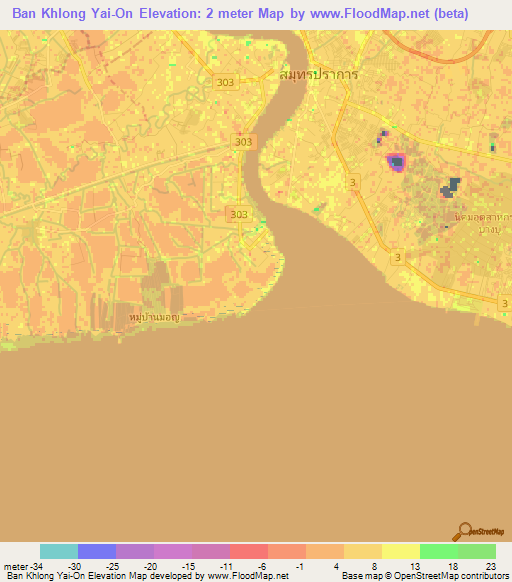Select the purple -25 meter legend swatch

tap(135, 551)
